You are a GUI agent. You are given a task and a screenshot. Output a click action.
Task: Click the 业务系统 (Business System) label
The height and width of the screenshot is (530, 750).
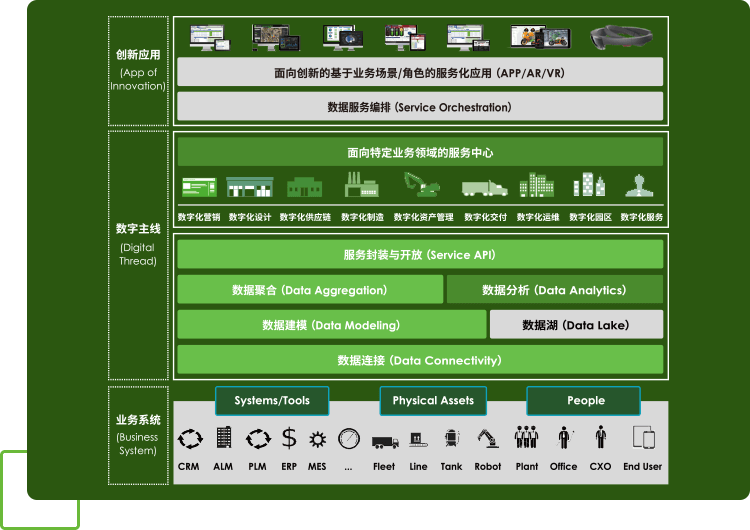pyautogui.click(x=138, y=436)
